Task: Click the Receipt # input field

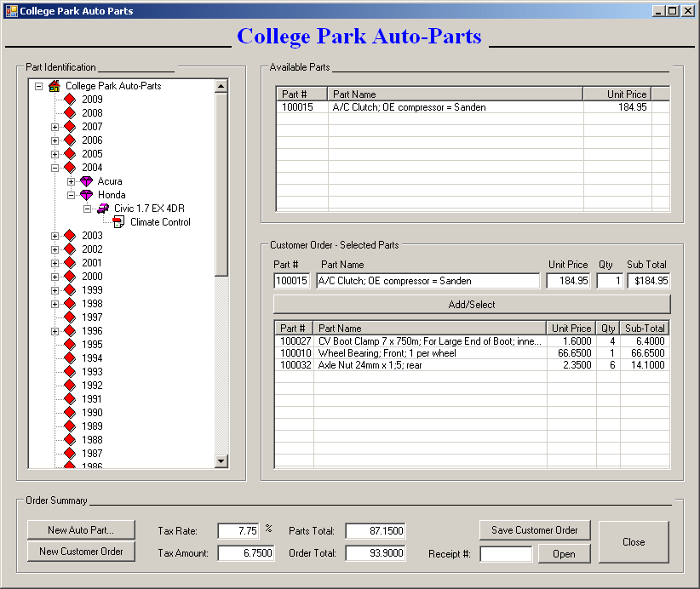Action: [x=506, y=554]
